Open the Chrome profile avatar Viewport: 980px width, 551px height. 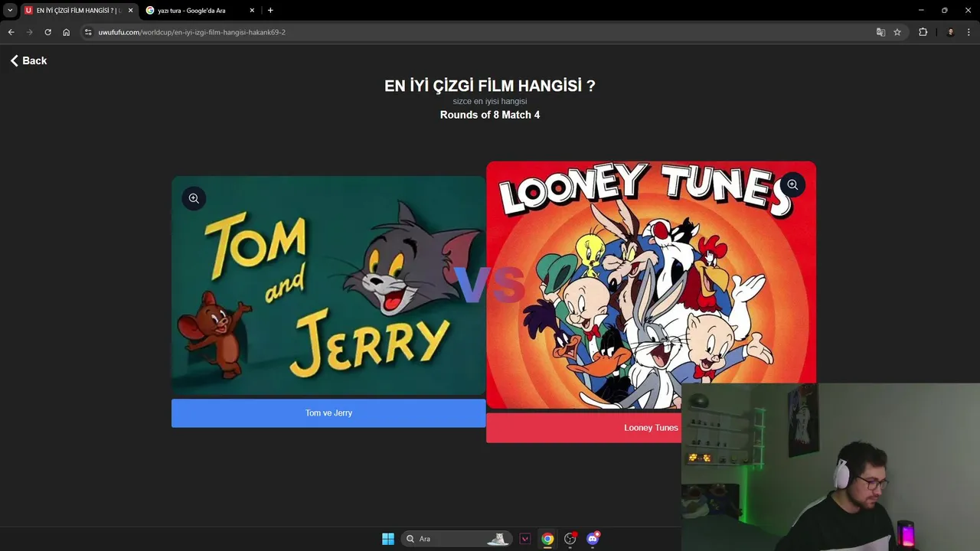tap(950, 32)
